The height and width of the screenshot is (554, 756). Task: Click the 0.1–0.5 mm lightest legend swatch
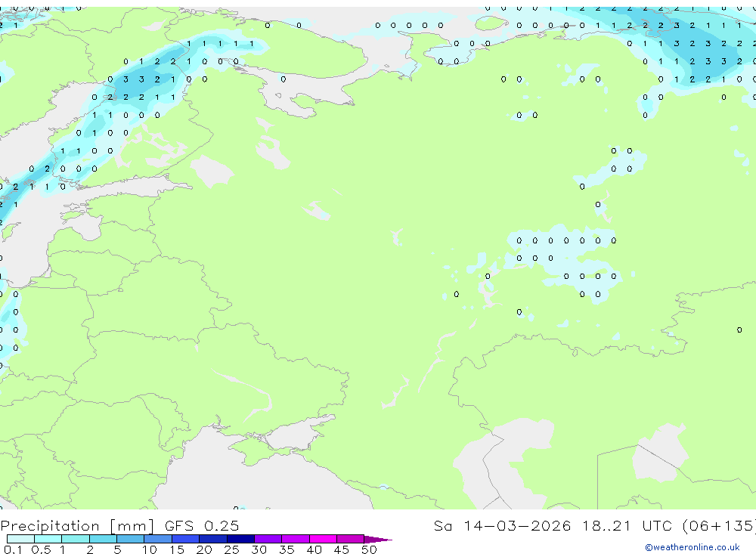coord(20,539)
